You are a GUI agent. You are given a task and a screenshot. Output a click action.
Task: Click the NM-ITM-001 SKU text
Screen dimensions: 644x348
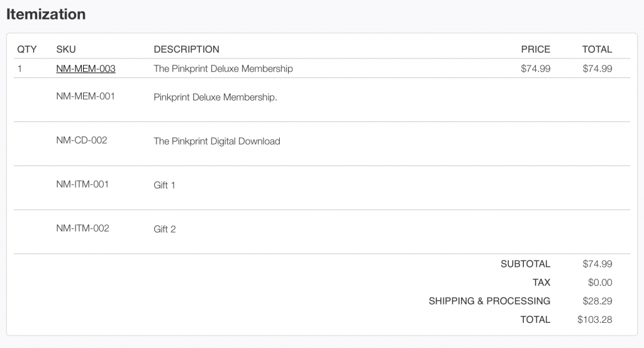pos(82,184)
